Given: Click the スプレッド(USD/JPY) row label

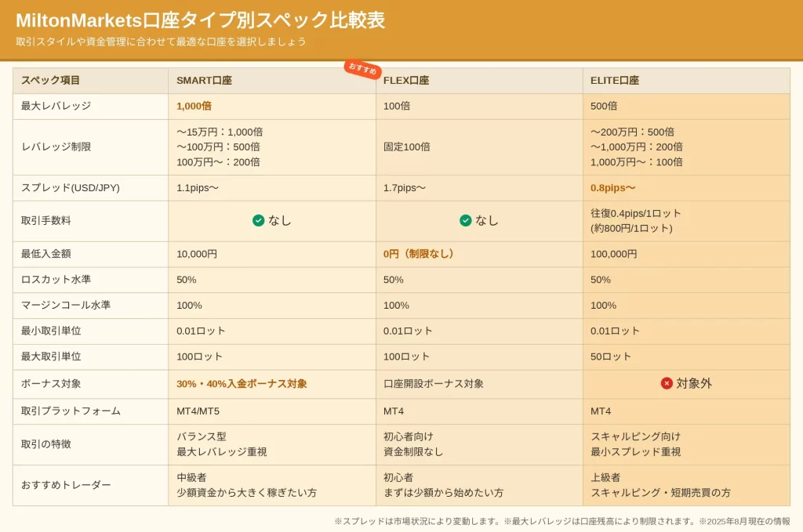Looking at the screenshot, I should 70,188.
